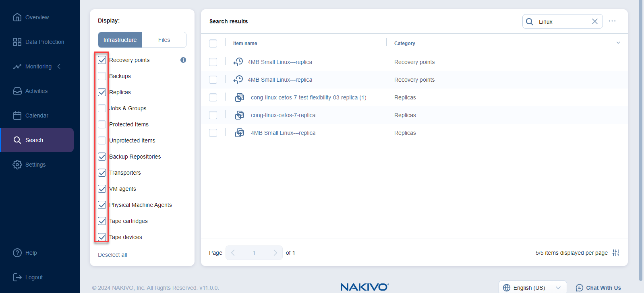Switch to the Files tab

[164, 40]
